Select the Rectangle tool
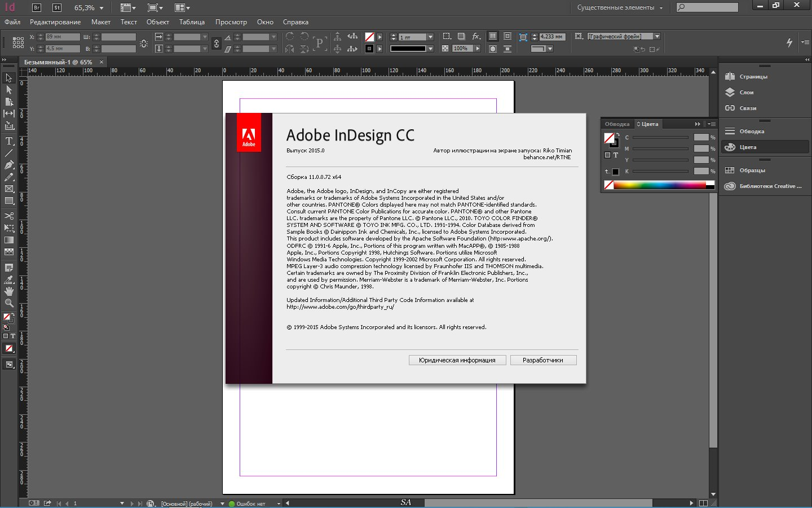Image resolution: width=812 pixels, height=508 pixels. tap(9, 200)
